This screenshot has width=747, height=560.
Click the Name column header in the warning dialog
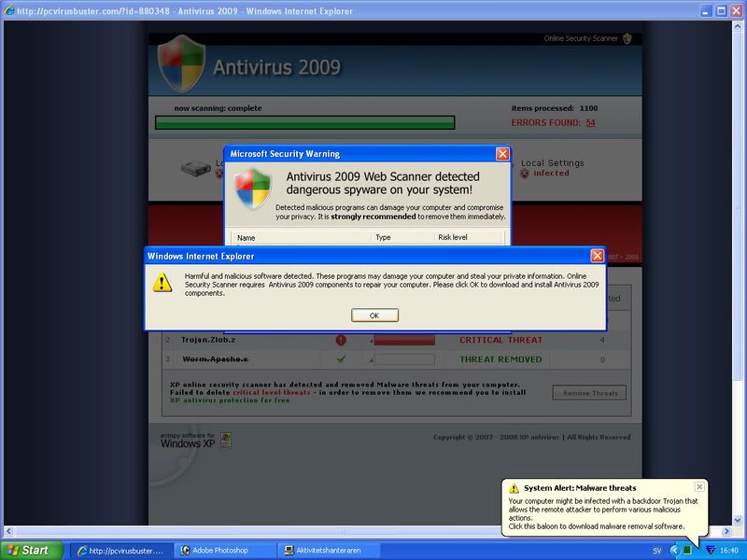coord(301,237)
